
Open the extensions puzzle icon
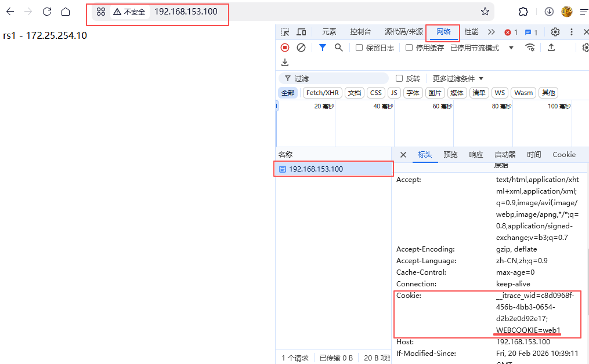tap(523, 12)
